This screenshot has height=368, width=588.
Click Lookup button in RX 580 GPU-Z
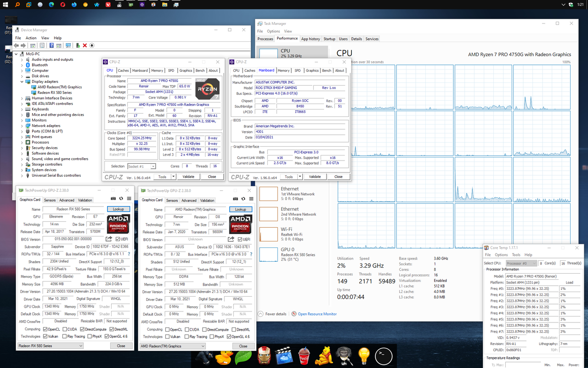click(x=119, y=209)
